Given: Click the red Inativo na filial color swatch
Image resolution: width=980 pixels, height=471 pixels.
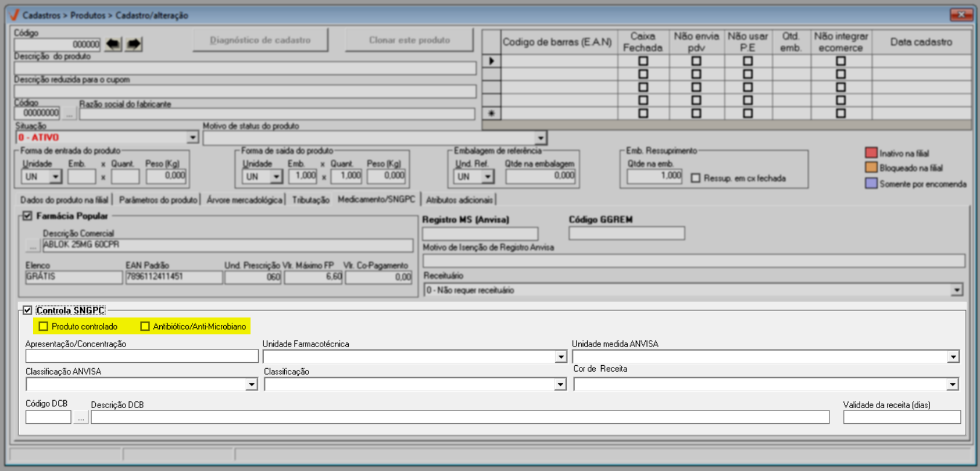Looking at the screenshot, I should tap(871, 153).
